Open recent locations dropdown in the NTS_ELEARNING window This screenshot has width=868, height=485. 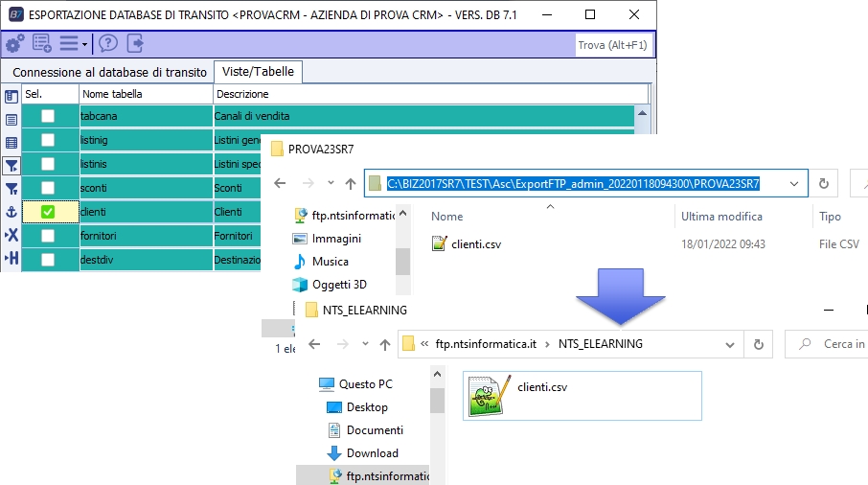[x=365, y=344]
